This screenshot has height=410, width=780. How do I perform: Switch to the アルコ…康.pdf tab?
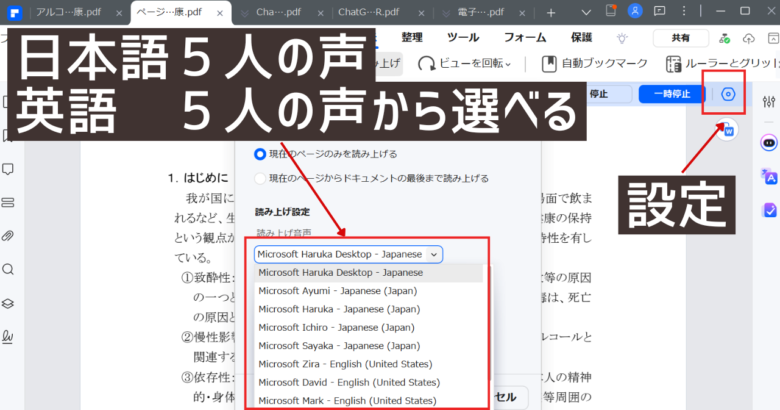coord(69,12)
